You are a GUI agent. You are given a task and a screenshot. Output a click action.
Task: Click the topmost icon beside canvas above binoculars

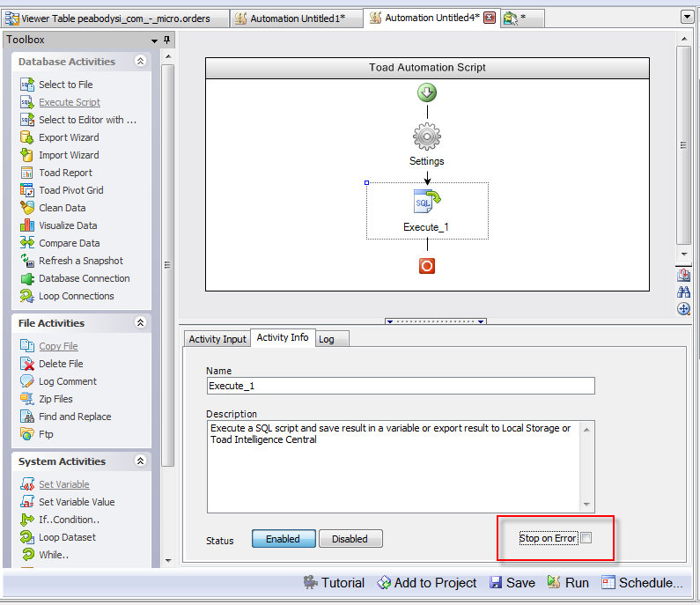[x=683, y=275]
